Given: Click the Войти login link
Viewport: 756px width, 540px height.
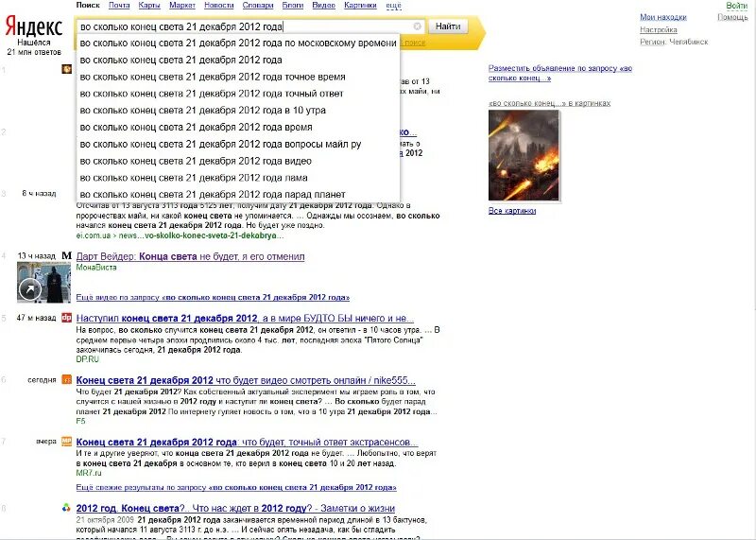Looking at the screenshot, I should pyautogui.click(x=737, y=6).
